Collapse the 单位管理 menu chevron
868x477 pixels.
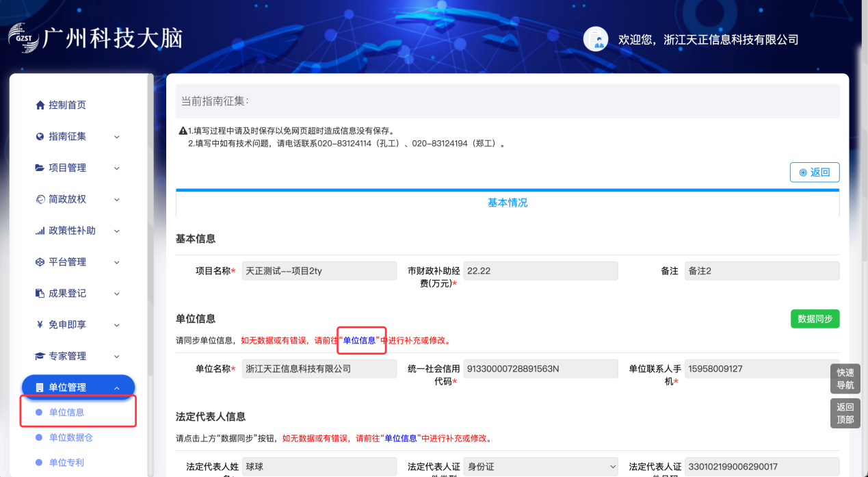click(x=116, y=388)
